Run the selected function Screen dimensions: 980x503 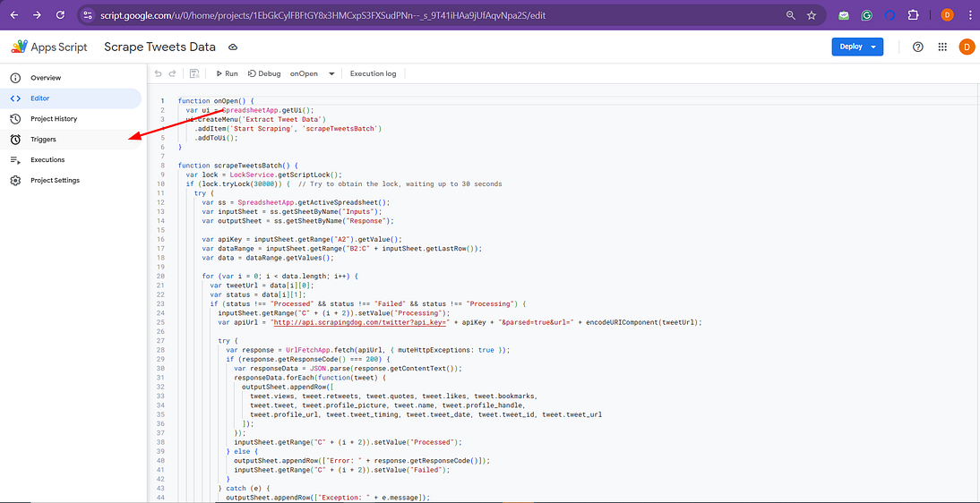(227, 73)
